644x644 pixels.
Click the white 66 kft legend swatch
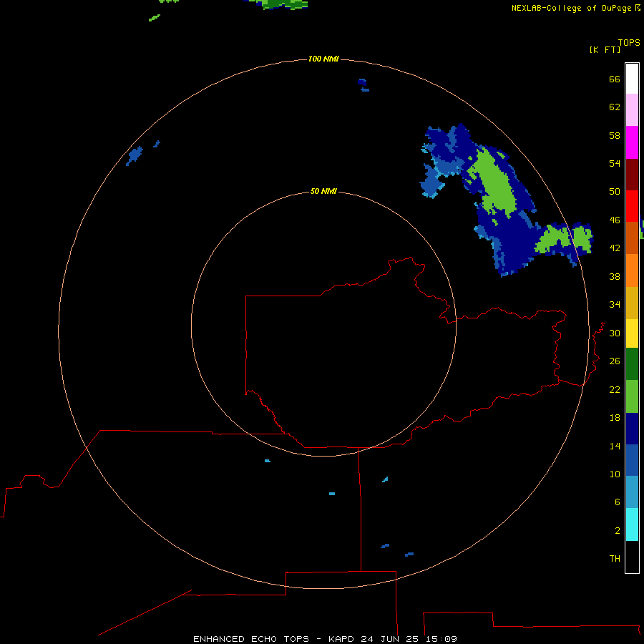[x=632, y=79]
